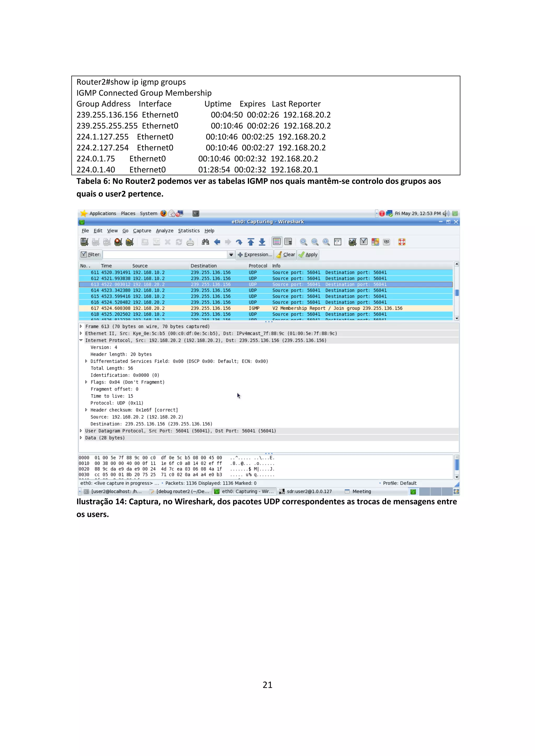Toggle auto scroll during live capture
The height and width of the screenshot is (756, 535).
(288, 242)
